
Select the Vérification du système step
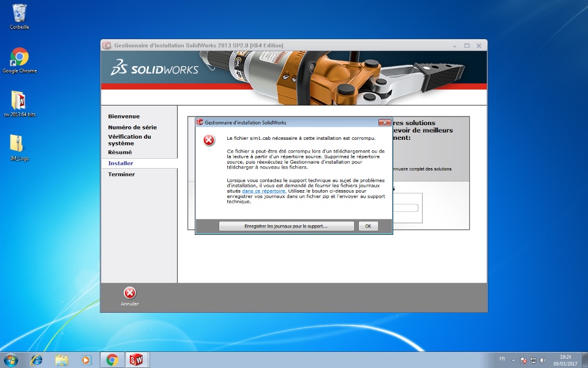pos(130,140)
